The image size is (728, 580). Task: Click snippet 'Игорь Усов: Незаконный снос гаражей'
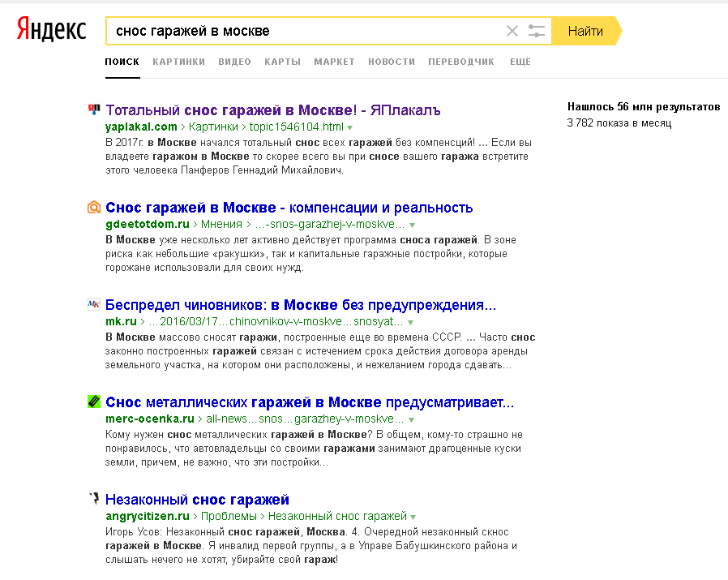point(203,532)
